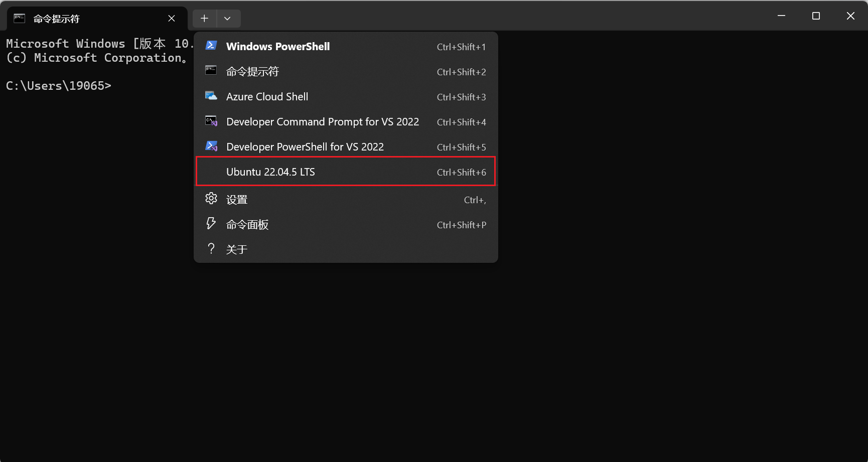Open settings via the gear icon
This screenshot has height=462, width=868.
tap(211, 198)
